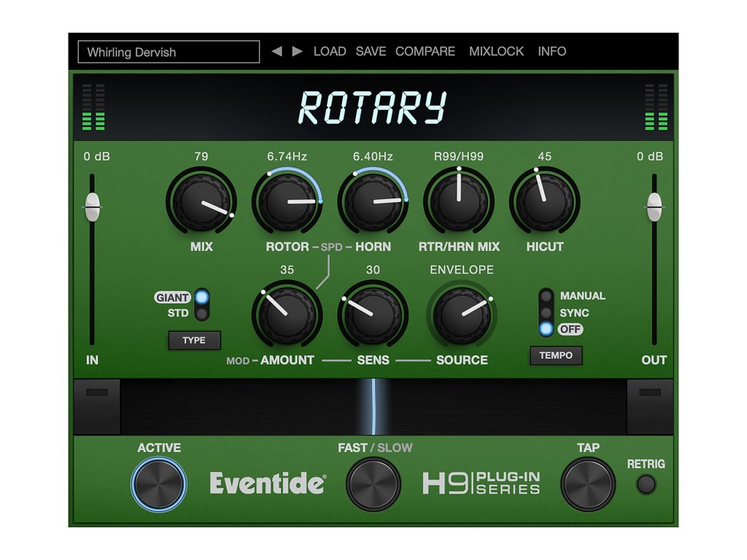Open the Whirling Dervish preset field

[x=169, y=52]
